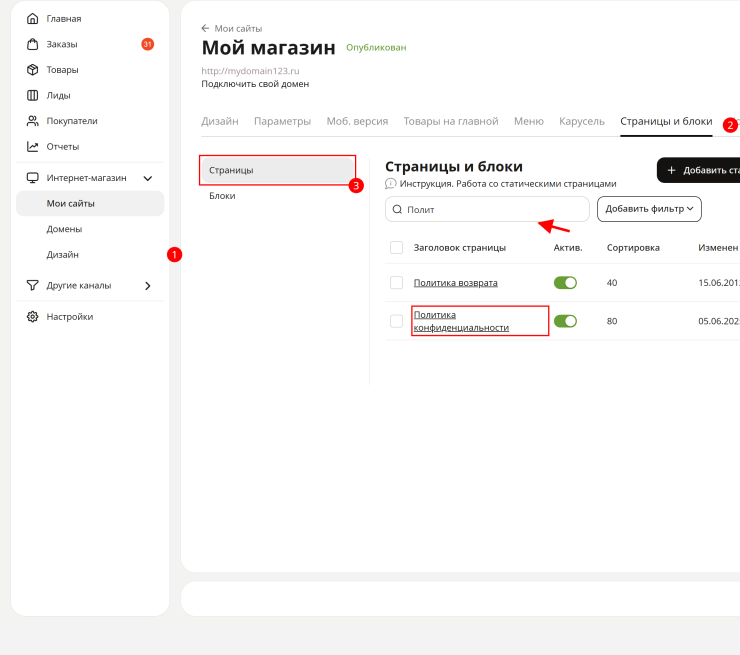Click sort value 80
Image resolution: width=740 pixels, height=655 pixels.
coord(612,321)
